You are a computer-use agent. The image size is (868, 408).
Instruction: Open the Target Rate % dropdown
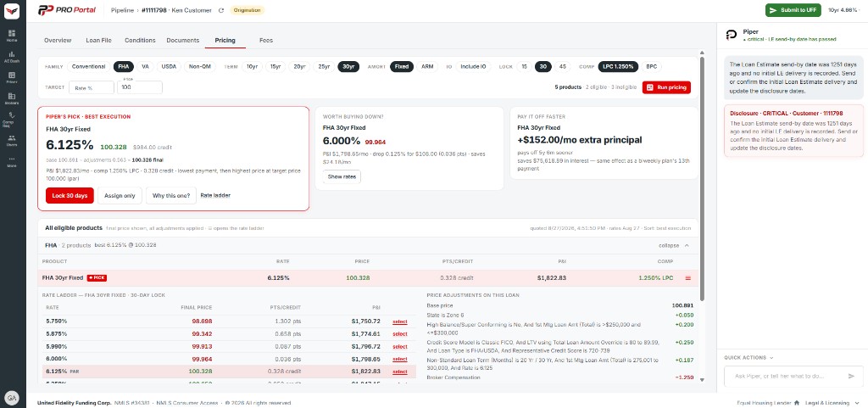[x=92, y=87]
